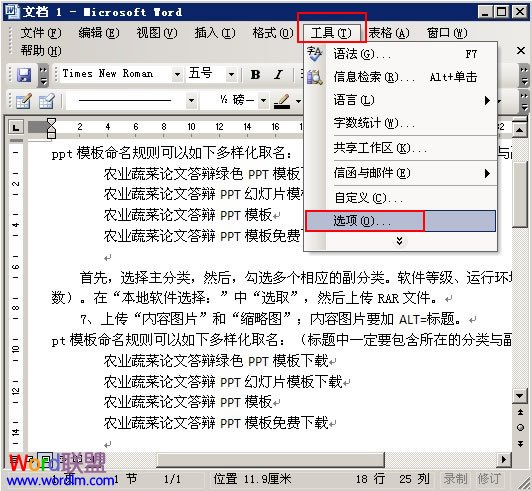
Task: Open the 窗口(W) menu
Action: tap(447, 33)
